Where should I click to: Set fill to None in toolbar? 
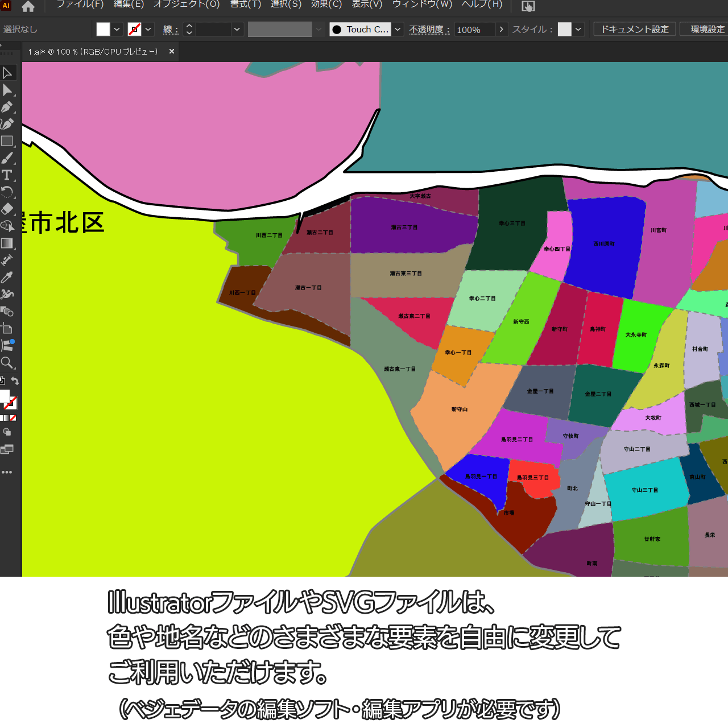click(x=13, y=418)
